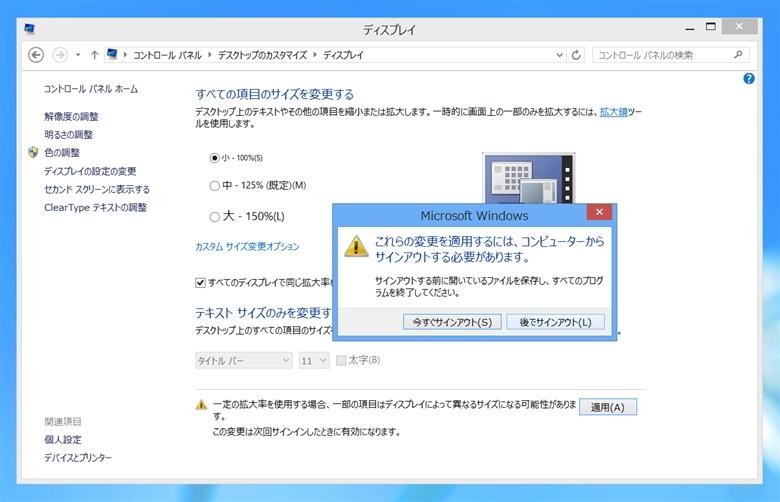This screenshot has width=780, height=502.
Task: Click the 関連項目 label
Action: tap(63, 422)
